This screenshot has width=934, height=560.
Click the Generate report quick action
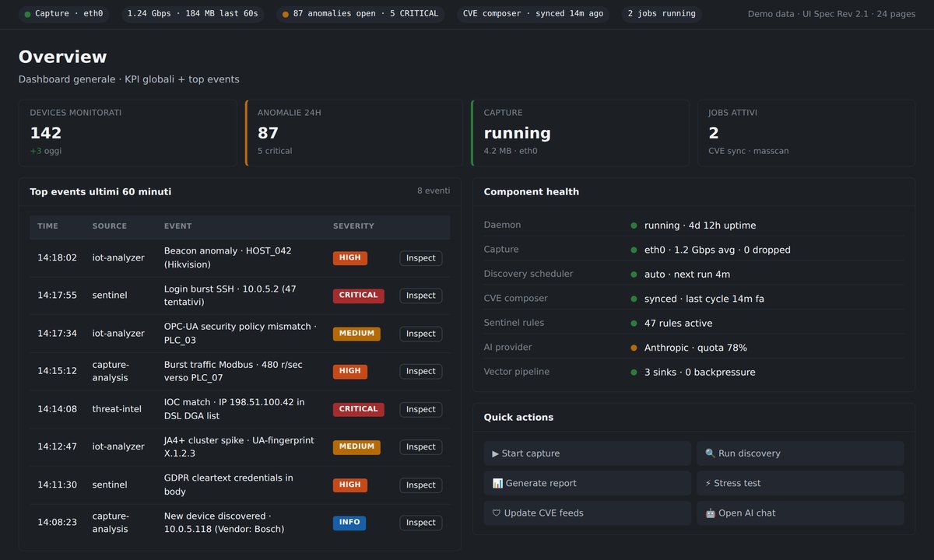click(588, 483)
